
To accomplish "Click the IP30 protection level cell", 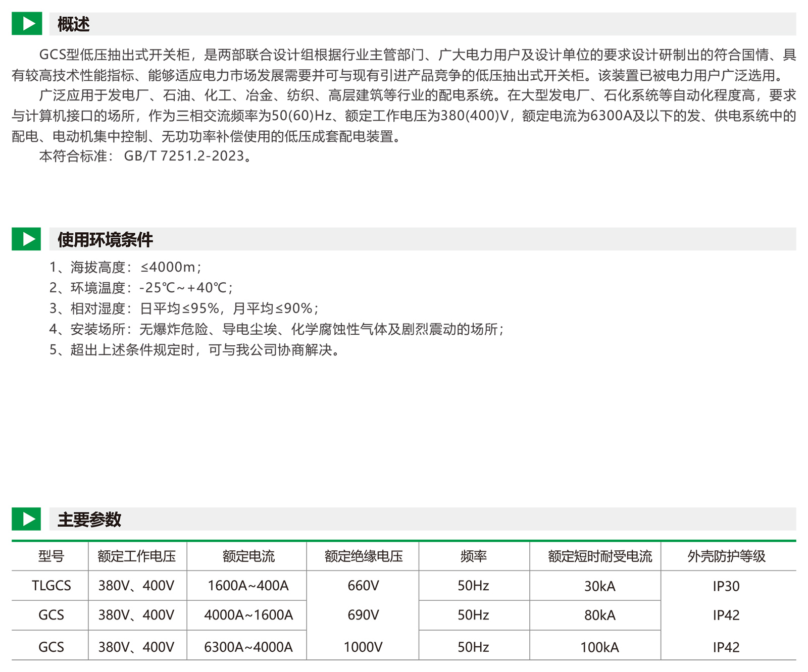I will [726, 586].
